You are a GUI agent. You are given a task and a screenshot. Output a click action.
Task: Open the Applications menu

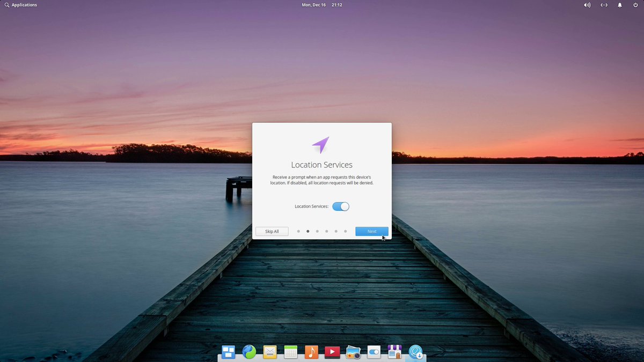(x=21, y=5)
